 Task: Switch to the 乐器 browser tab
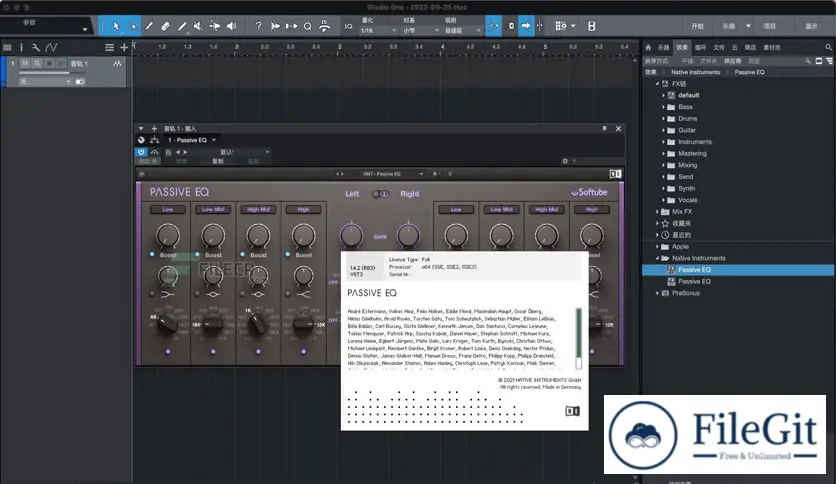click(x=663, y=47)
